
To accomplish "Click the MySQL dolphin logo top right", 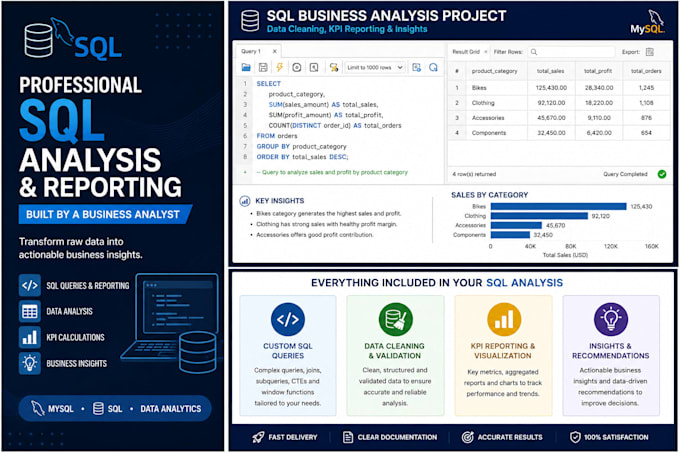I will [648, 22].
